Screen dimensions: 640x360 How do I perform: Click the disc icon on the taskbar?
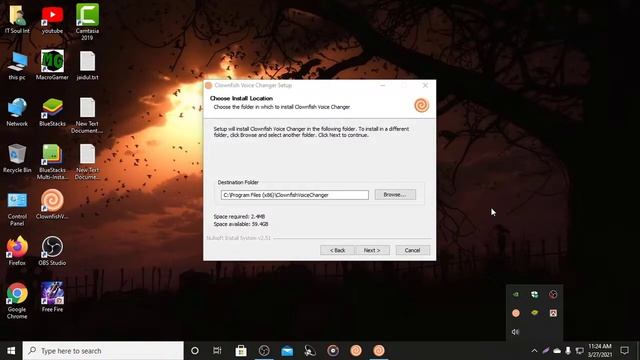click(x=333, y=351)
